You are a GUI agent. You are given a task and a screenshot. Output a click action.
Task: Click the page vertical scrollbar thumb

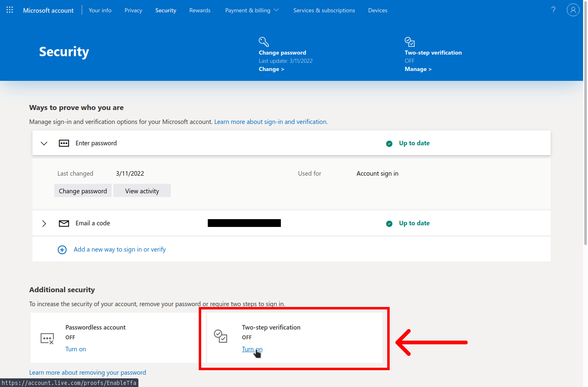coord(586,123)
